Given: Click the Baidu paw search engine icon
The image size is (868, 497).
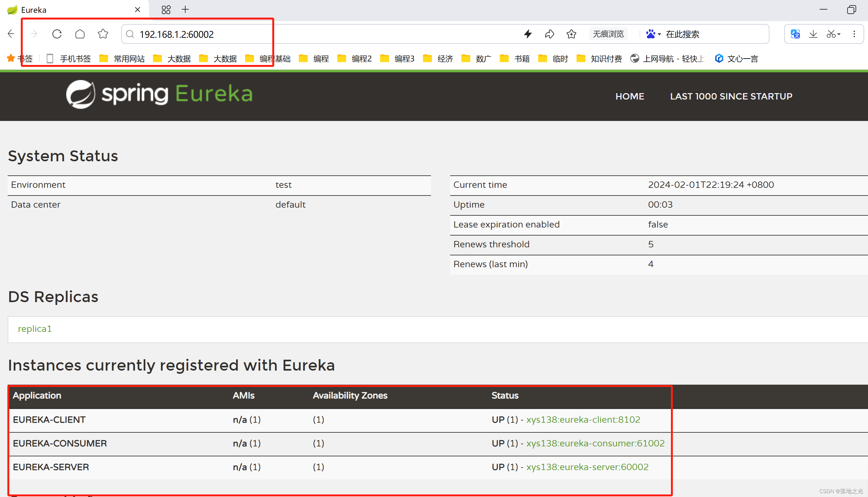Looking at the screenshot, I should point(651,34).
